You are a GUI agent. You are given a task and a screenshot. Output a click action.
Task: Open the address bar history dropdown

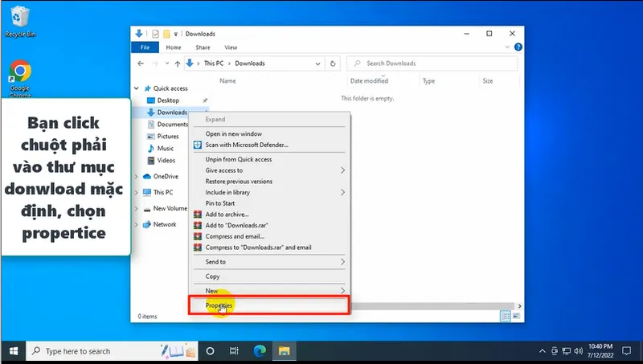pos(317,63)
